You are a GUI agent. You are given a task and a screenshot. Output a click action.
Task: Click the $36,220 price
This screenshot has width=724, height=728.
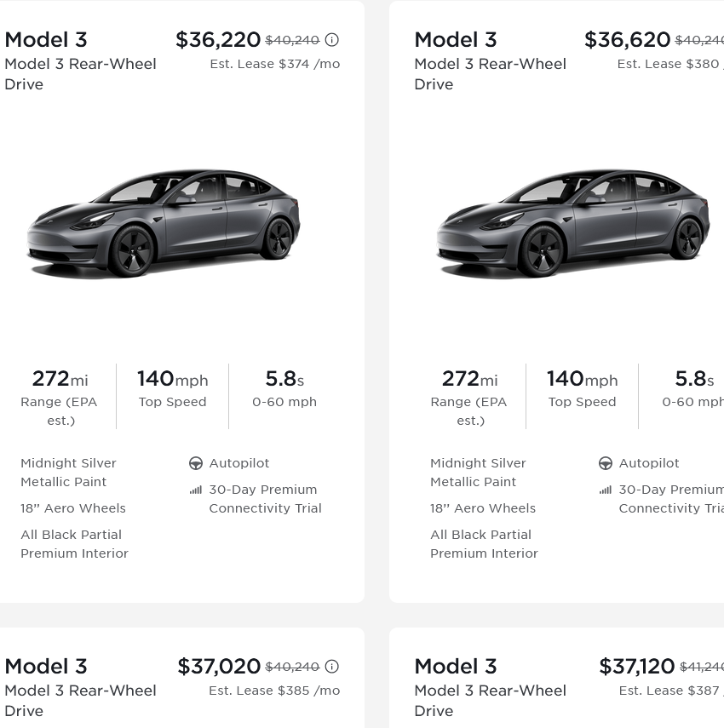[x=218, y=40]
